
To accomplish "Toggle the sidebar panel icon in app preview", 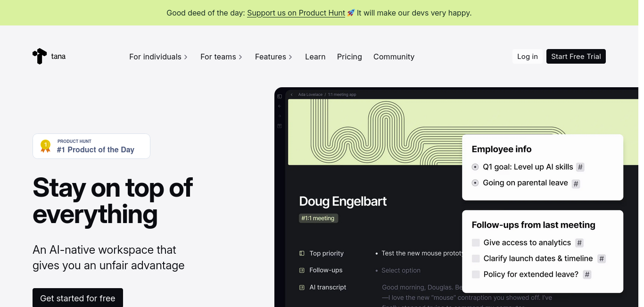I will [280, 96].
